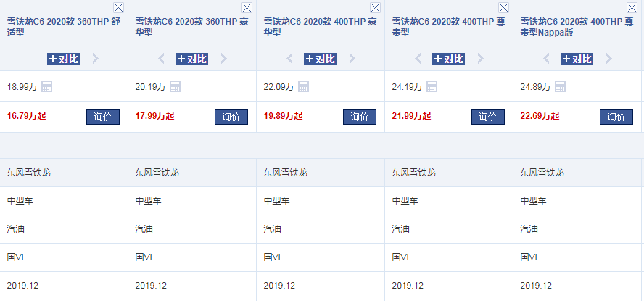Move the 360THP 豪华型 column right with its arrow
This screenshot has width=644, height=301.
224,59
